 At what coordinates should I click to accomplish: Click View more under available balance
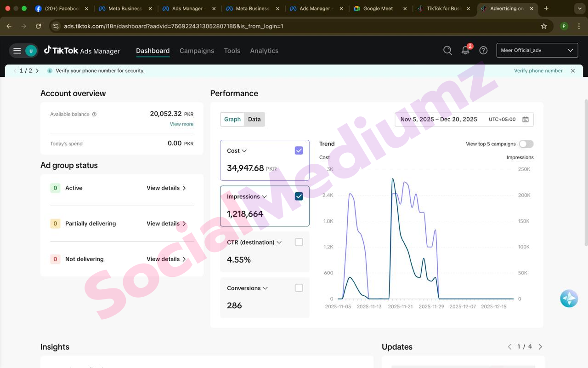pos(181,124)
